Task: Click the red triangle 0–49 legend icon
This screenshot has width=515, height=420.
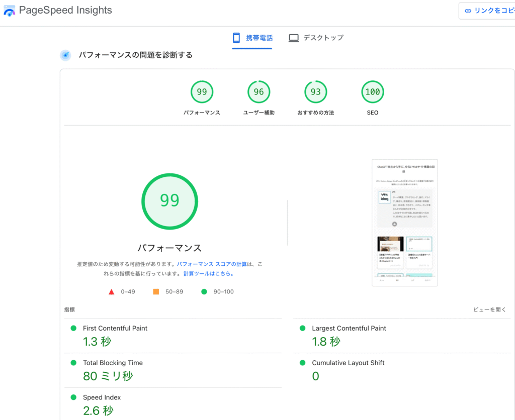Action: pyautogui.click(x=112, y=292)
